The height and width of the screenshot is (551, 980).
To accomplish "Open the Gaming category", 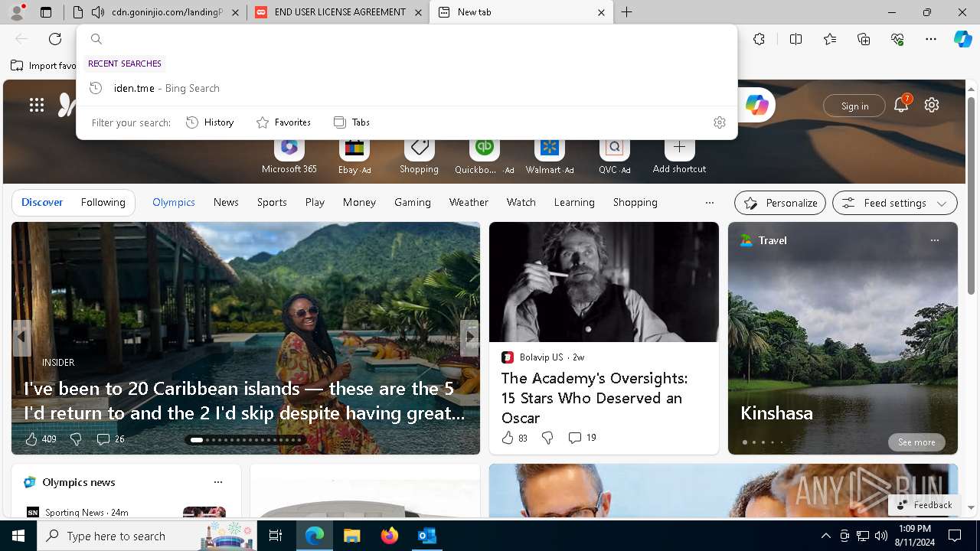I will (x=413, y=203).
